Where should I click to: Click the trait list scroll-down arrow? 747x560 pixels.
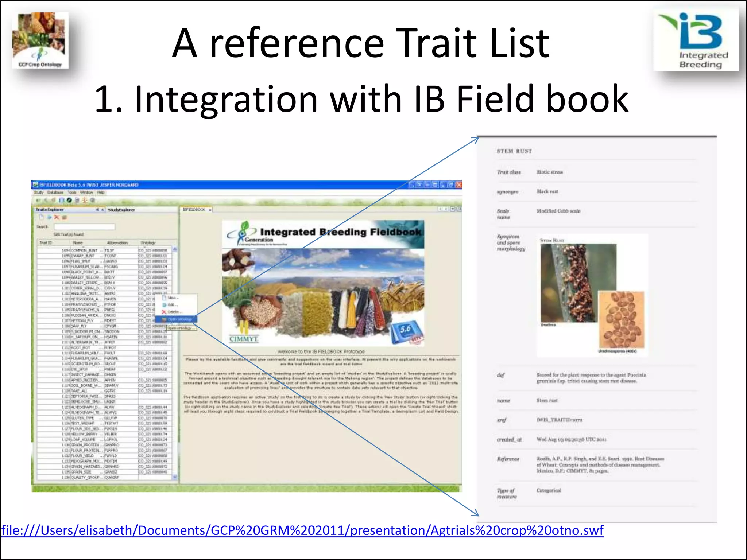(x=175, y=477)
